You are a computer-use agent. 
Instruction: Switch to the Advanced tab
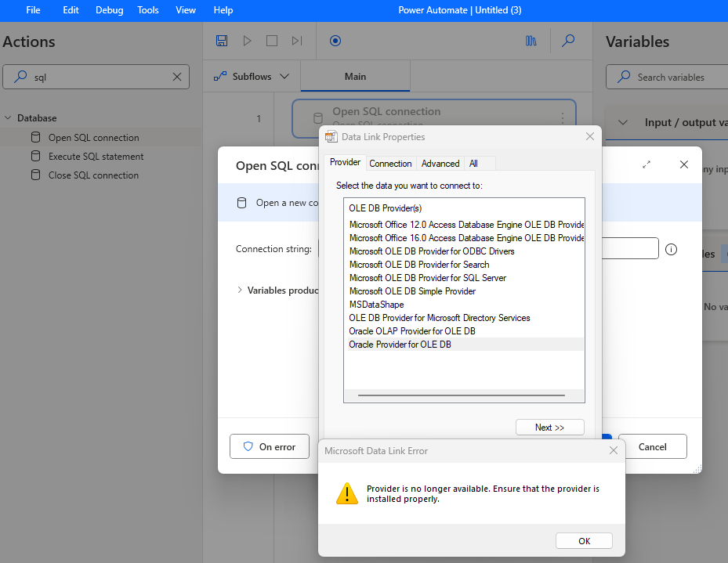point(440,163)
